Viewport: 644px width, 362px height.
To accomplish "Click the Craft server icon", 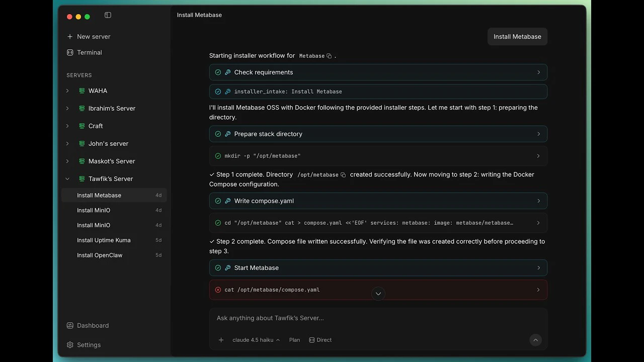I will (82, 126).
